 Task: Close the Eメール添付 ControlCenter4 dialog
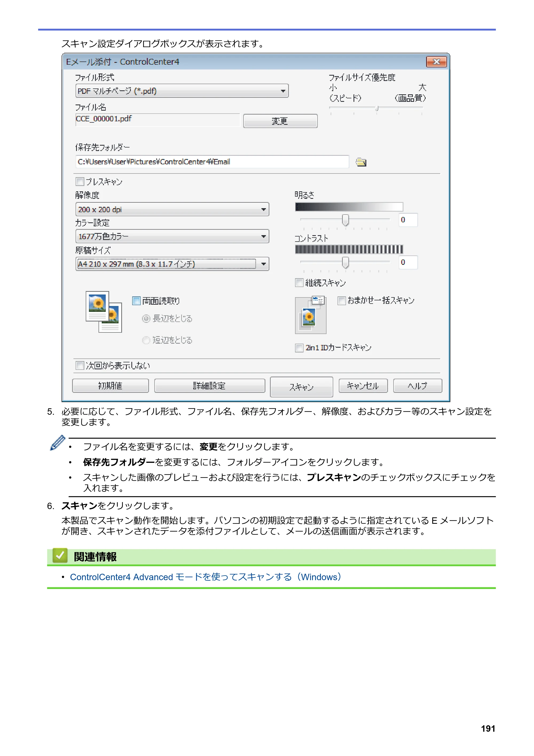436,61
